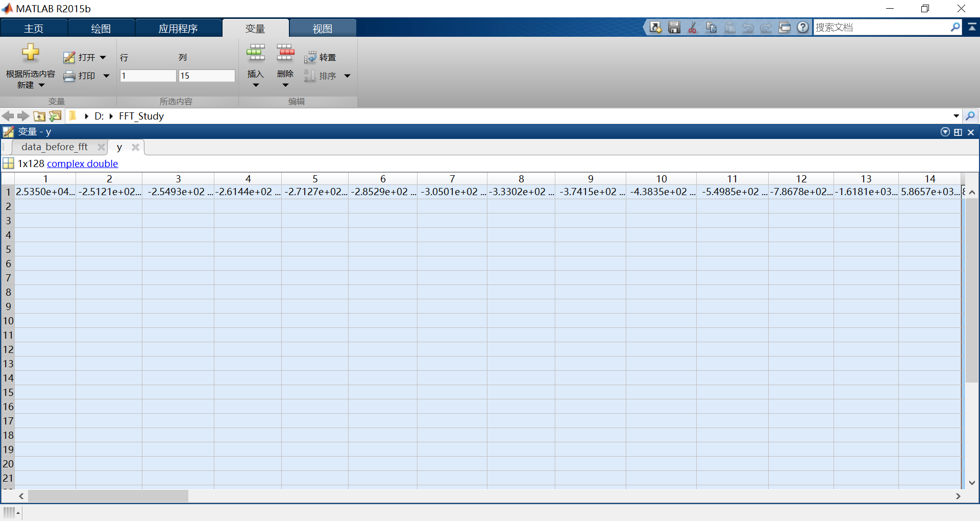
Task: Click the Cut scissors icon in the toolbar
Action: click(x=693, y=27)
